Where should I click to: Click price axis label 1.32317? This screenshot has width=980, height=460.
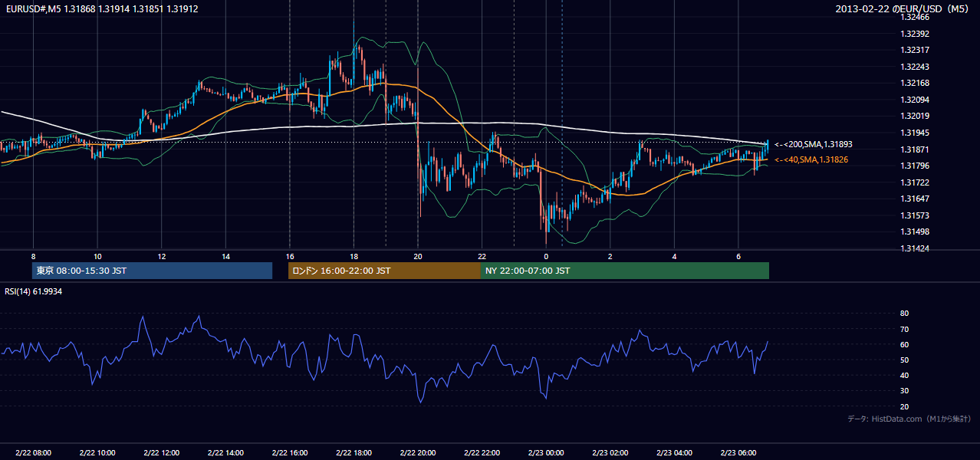(x=915, y=50)
